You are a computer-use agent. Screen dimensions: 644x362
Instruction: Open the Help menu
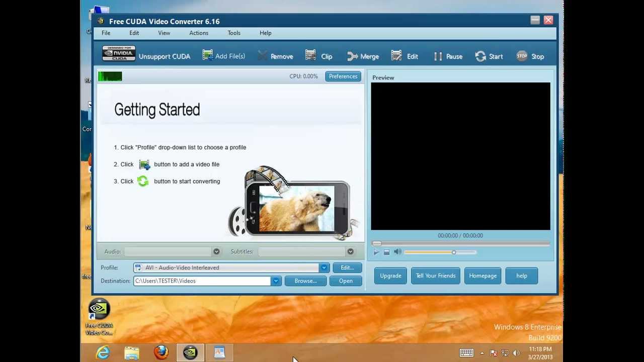click(x=266, y=33)
